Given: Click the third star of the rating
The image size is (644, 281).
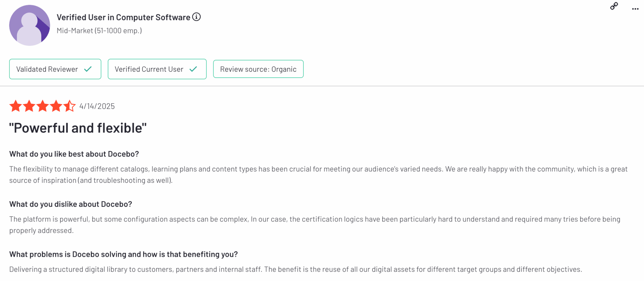Looking at the screenshot, I should pos(42,106).
